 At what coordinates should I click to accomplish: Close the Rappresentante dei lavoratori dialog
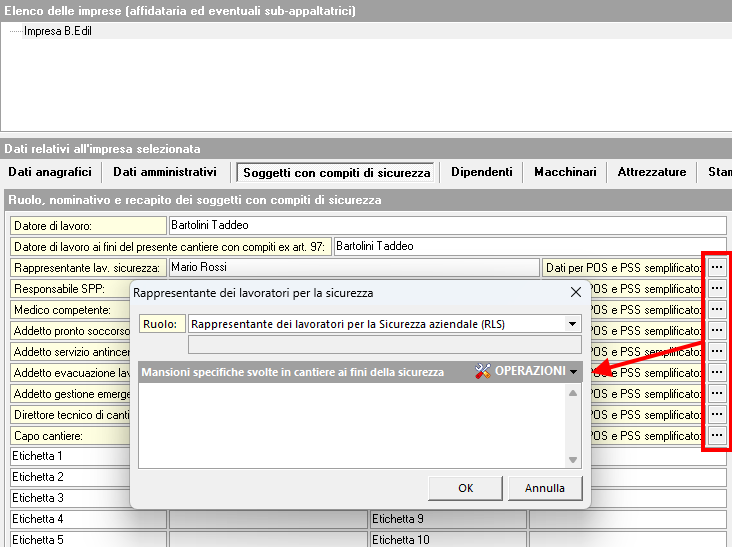tap(575, 293)
